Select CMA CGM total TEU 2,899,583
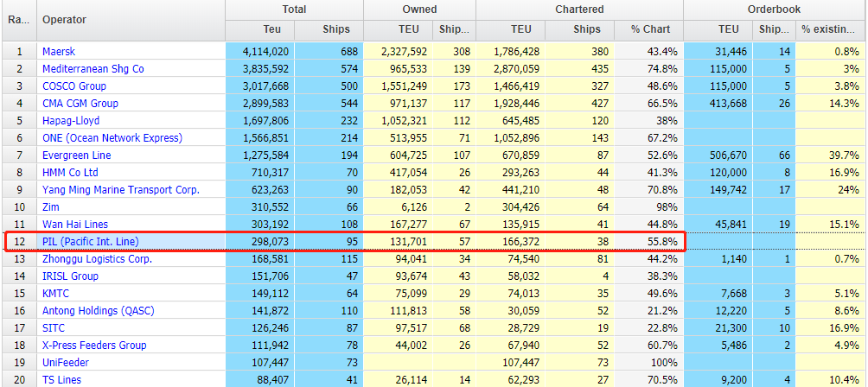Image resolution: width=868 pixels, height=387 pixels. coord(265,104)
